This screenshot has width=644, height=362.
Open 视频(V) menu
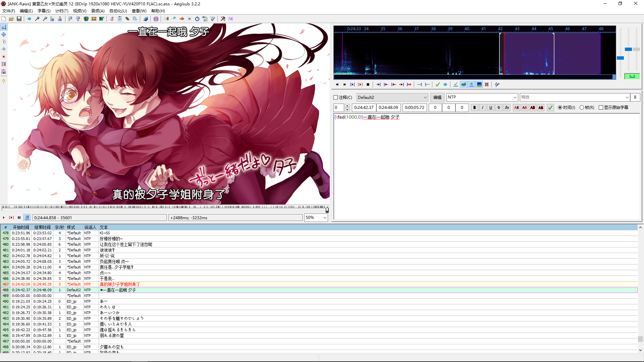(x=79, y=11)
